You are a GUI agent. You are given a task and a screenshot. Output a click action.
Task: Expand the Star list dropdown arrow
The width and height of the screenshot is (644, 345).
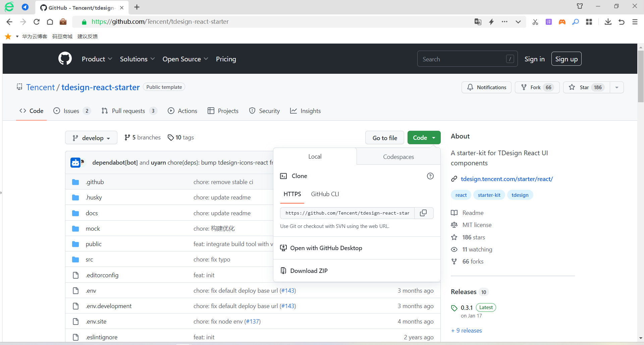point(617,88)
